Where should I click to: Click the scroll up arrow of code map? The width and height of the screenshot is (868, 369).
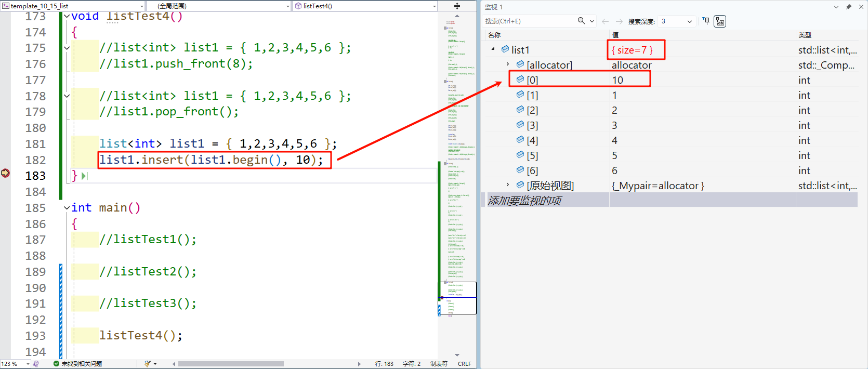pos(457,16)
